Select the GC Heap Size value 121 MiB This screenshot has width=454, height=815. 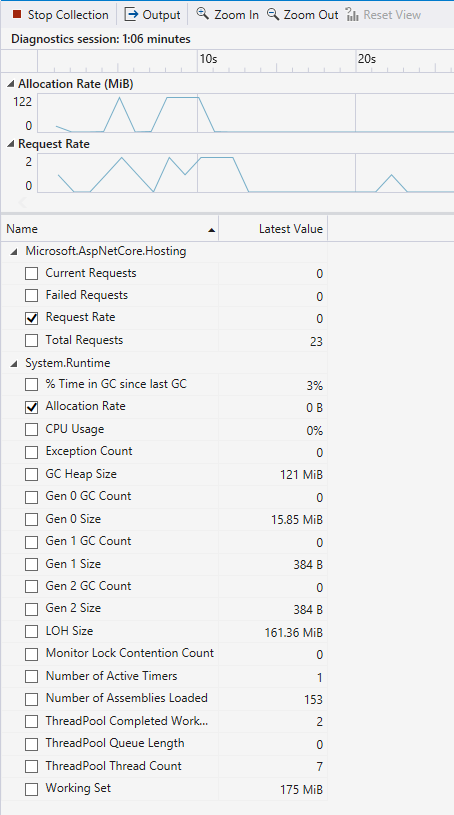(301, 475)
